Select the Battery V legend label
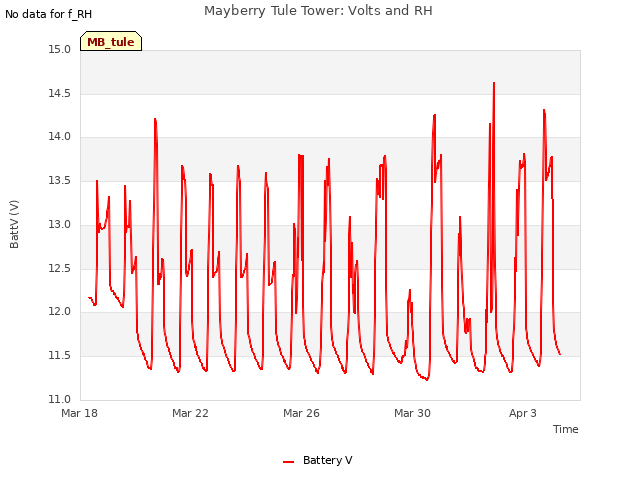 327,460
